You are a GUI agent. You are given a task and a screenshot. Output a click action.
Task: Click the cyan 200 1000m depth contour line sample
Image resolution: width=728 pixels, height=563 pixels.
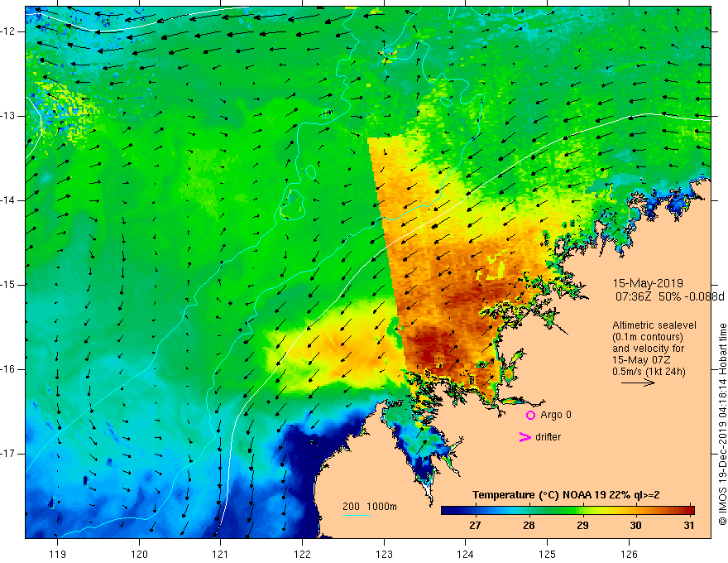pos(356,515)
